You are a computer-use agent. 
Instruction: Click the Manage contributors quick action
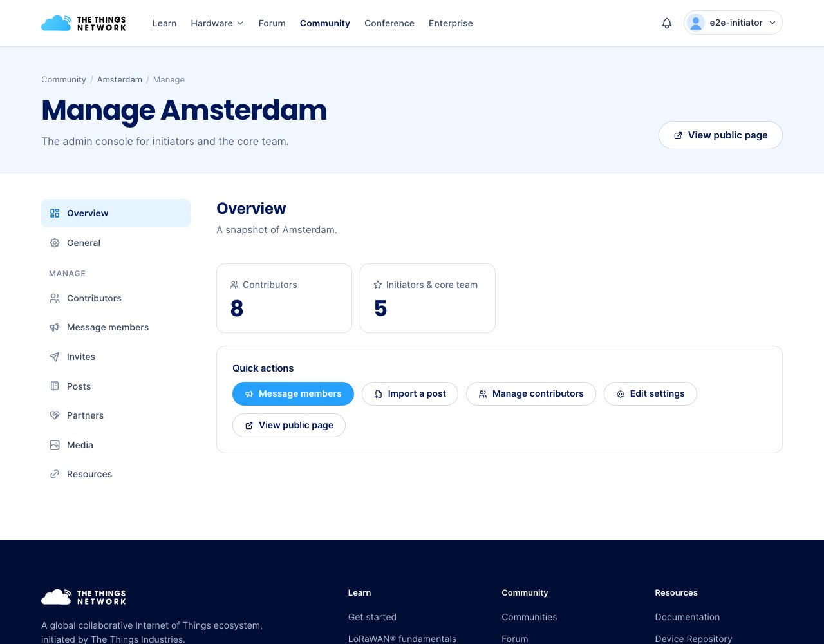(531, 394)
